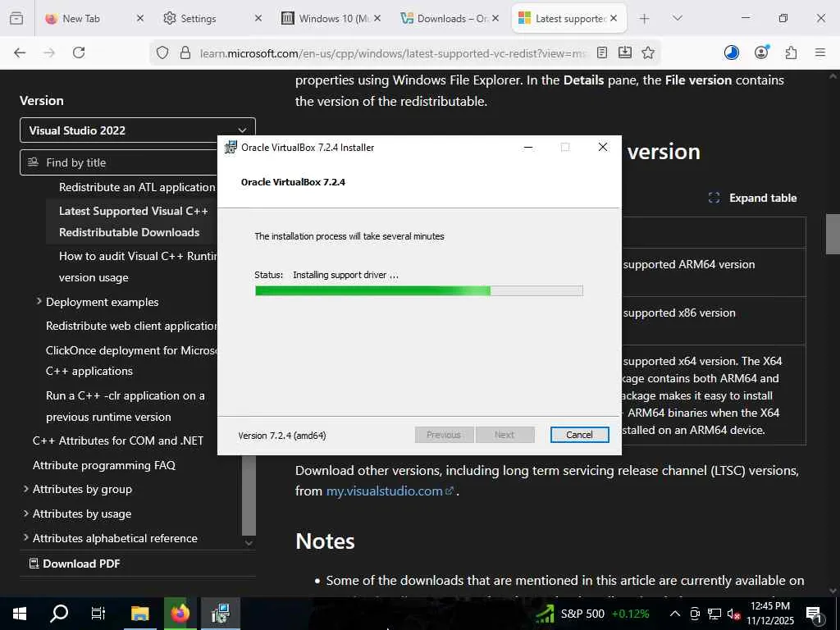Open a new tab with plus button
Viewport: 840px width, 630px height.
point(645,18)
